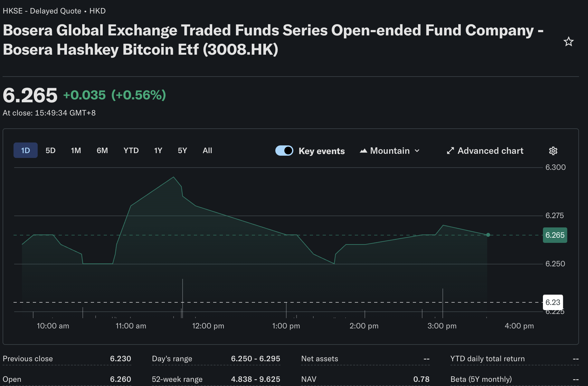Click the YTD daily total return label
Image resolution: width=588 pixels, height=386 pixels.
(488, 359)
